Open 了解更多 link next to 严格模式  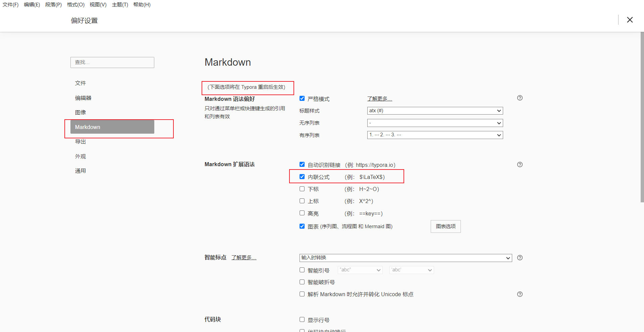[x=380, y=99]
